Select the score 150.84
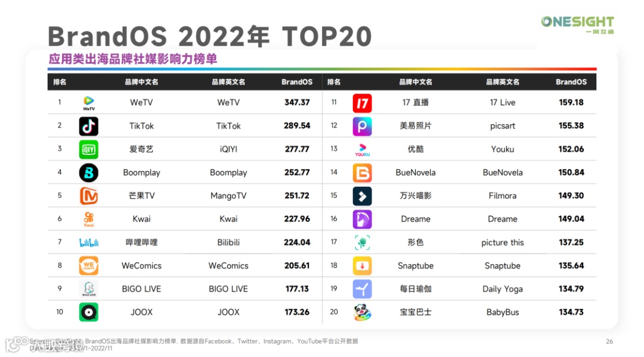 click(x=571, y=173)
